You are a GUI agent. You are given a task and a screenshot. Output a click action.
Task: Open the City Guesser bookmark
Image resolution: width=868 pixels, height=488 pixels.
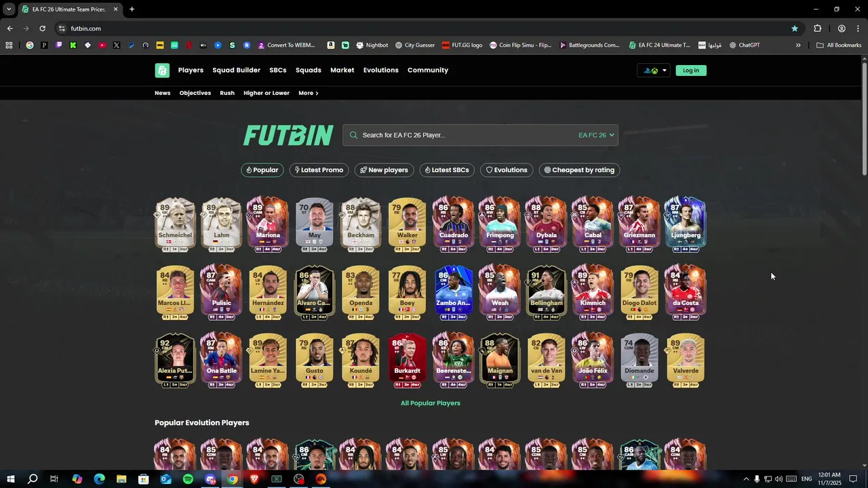point(415,45)
